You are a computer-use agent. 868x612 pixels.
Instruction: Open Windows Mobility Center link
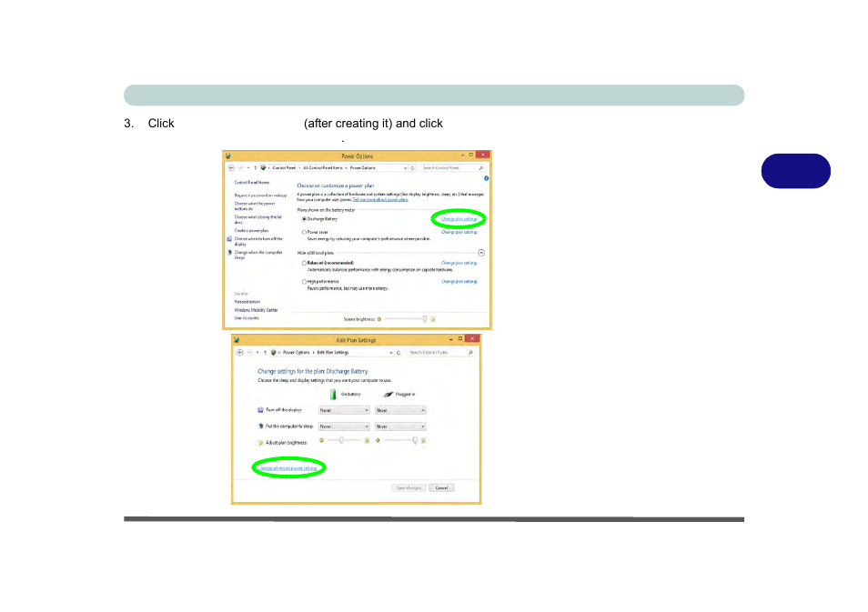pos(257,310)
